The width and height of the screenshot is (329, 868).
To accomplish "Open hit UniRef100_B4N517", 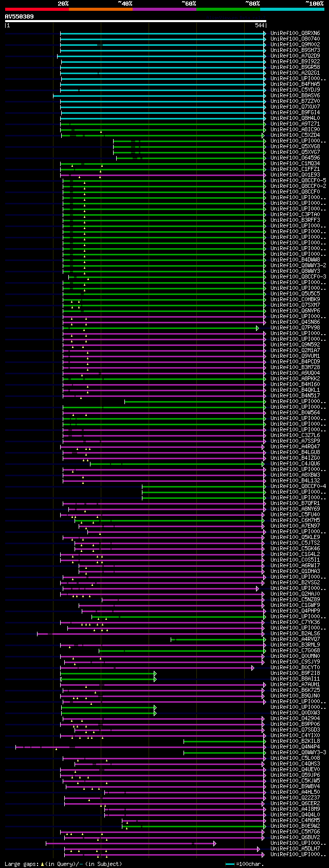I will tap(295, 395).
